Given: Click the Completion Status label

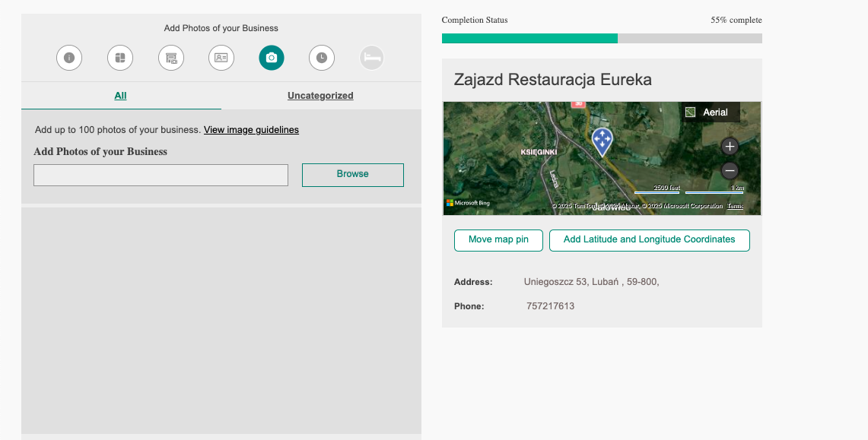Looking at the screenshot, I should (x=475, y=20).
